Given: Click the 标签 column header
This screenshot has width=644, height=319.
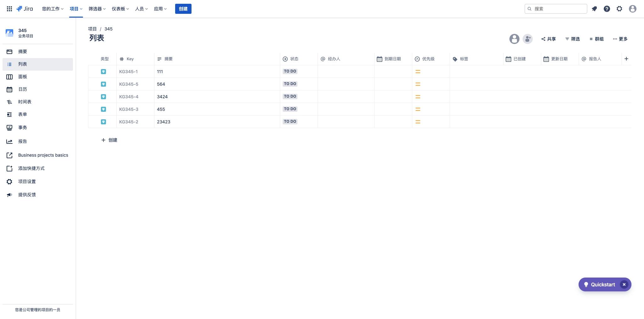Looking at the screenshot, I should point(476,59).
